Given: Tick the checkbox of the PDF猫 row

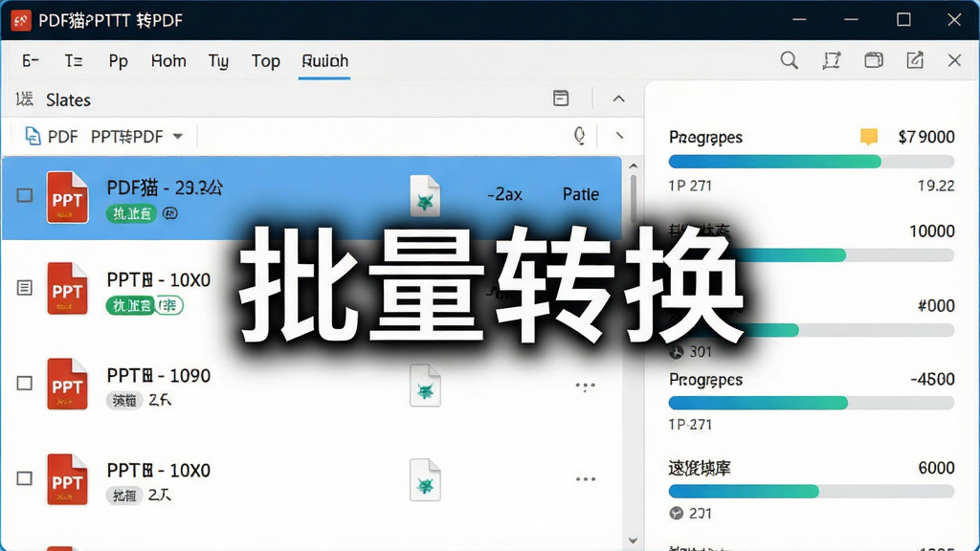Looking at the screenshot, I should [24, 195].
